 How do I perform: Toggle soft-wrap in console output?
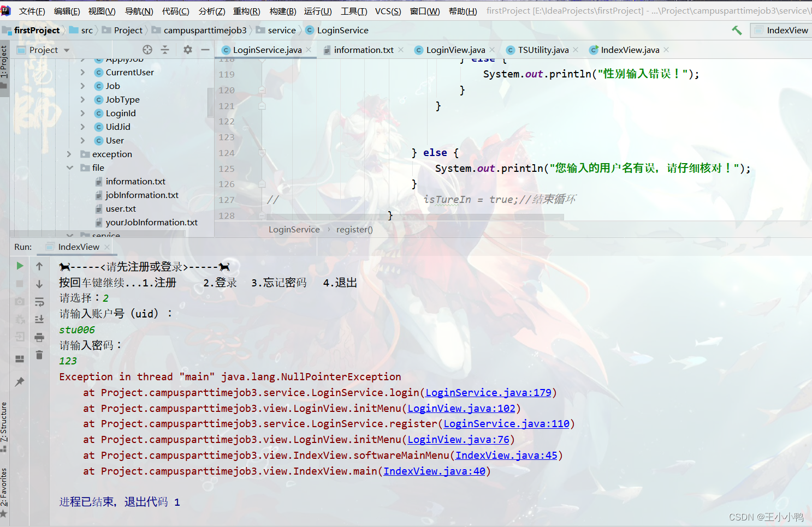click(39, 302)
